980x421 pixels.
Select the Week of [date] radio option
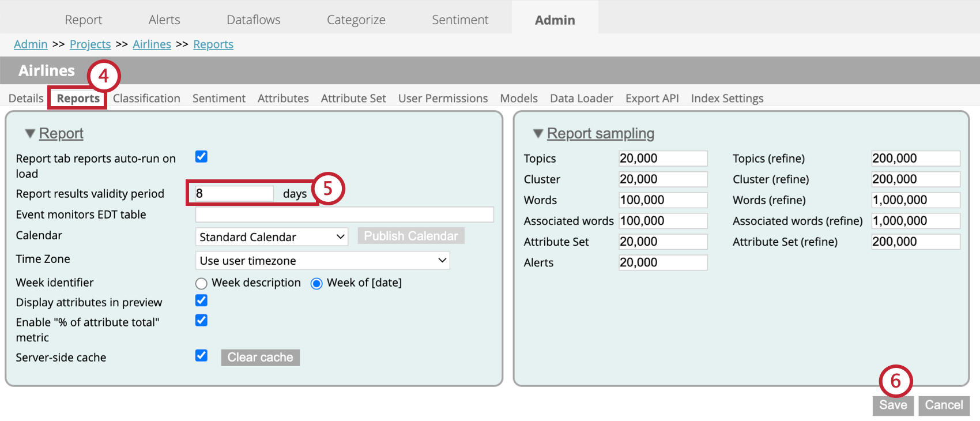(316, 283)
